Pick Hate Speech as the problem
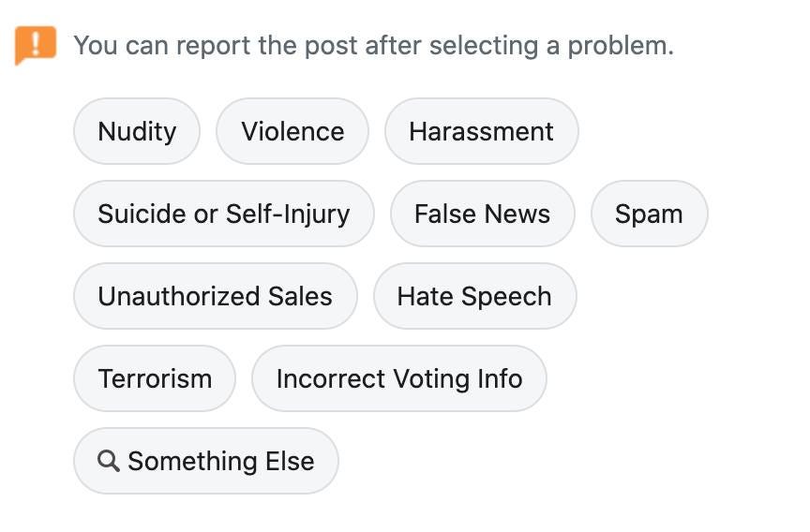The width and height of the screenshot is (810, 532). point(474,296)
